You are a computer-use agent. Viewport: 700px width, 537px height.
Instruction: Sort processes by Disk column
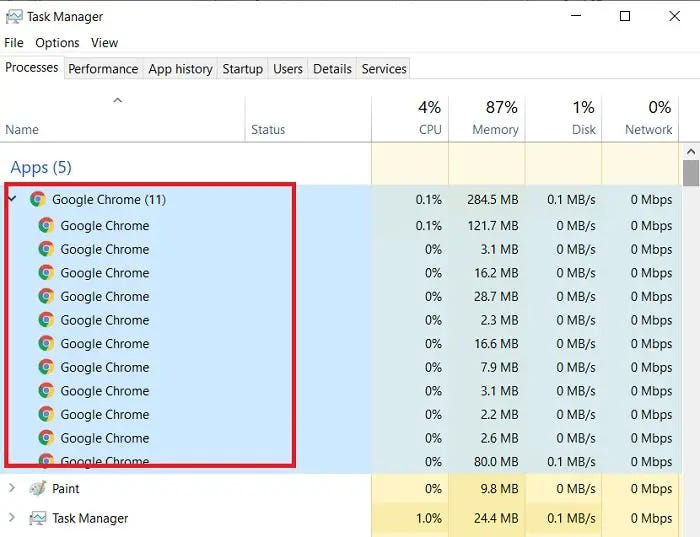coord(563,119)
